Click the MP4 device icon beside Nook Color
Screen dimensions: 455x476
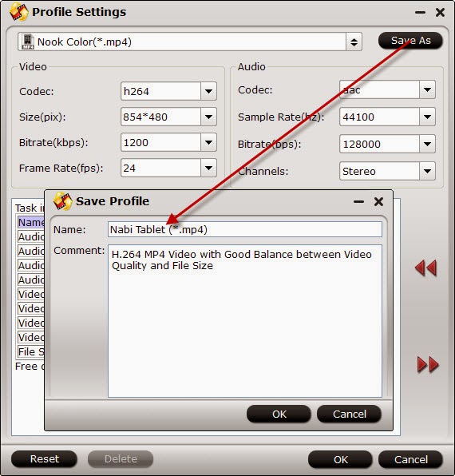pos(28,42)
